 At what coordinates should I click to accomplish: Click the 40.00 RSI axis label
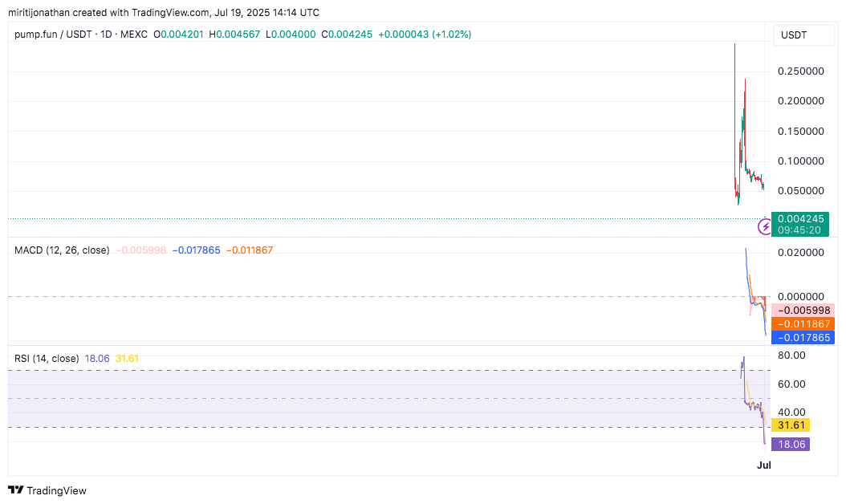(x=791, y=413)
